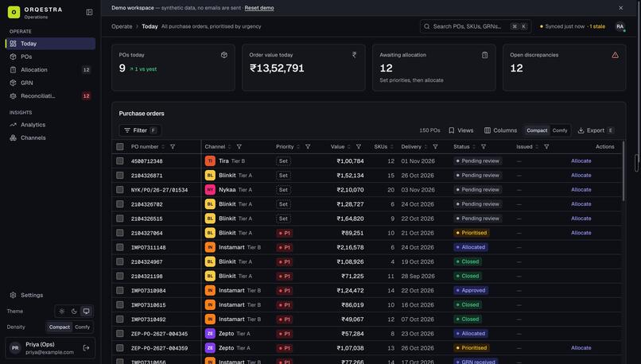Export the purchase orders
Viewport: 641px width, 364px height.
[596, 130]
